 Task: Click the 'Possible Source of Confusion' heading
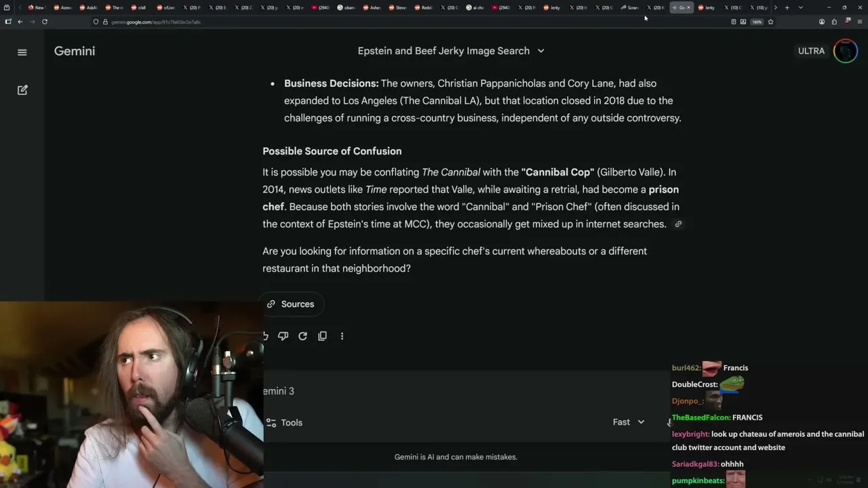tap(332, 151)
